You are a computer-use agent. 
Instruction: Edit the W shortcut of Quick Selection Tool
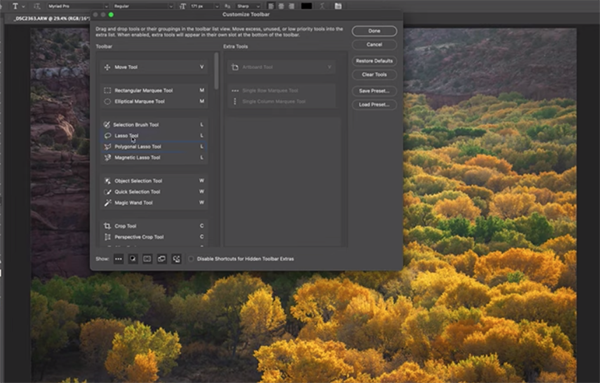[202, 192]
